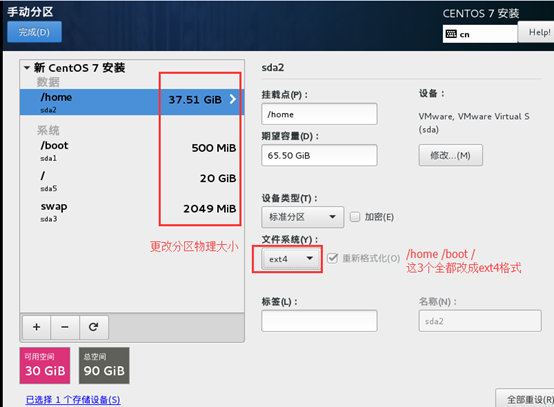Image resolution: width=554 pixels, height=407 pixels.
Task: Click the 期望容量 65.50 GiB input field
Action: coord(319,155)
